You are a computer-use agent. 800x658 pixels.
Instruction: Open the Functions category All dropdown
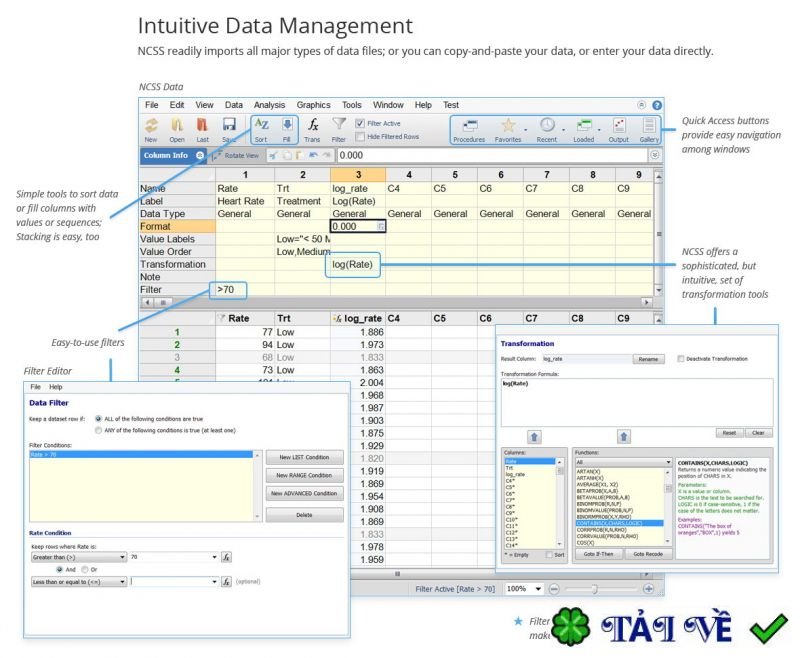pos(623,462)
